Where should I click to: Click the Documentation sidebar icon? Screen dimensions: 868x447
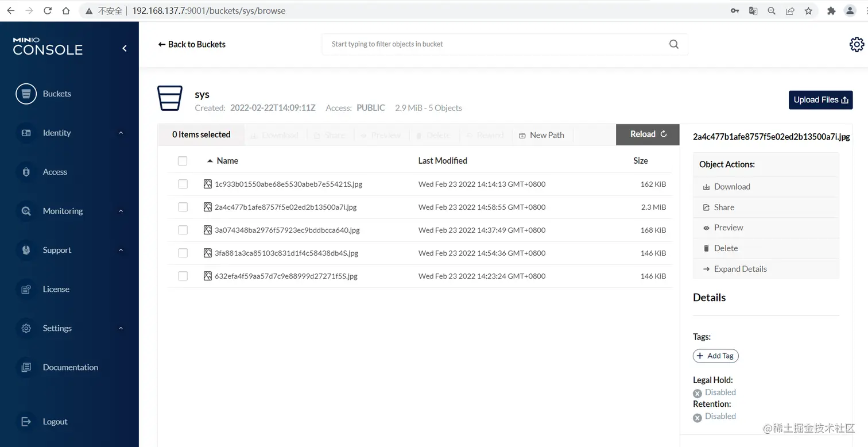coord(26,367)
